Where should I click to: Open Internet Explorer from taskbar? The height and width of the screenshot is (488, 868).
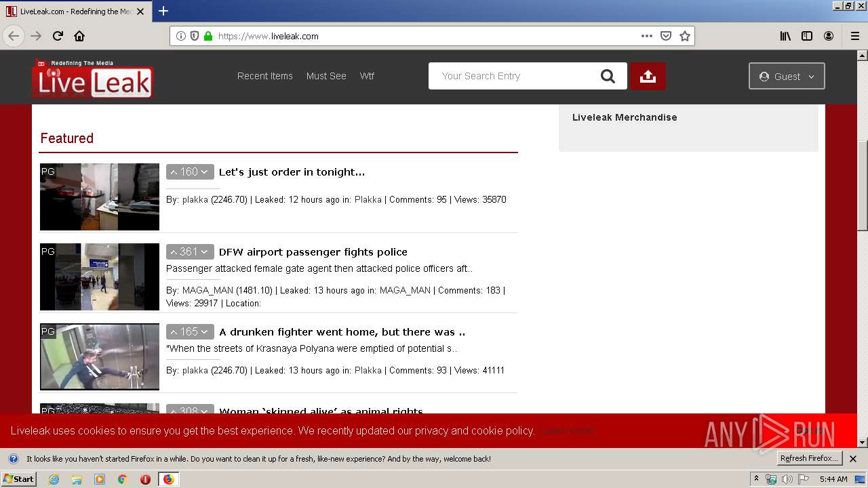coord(54,479)
